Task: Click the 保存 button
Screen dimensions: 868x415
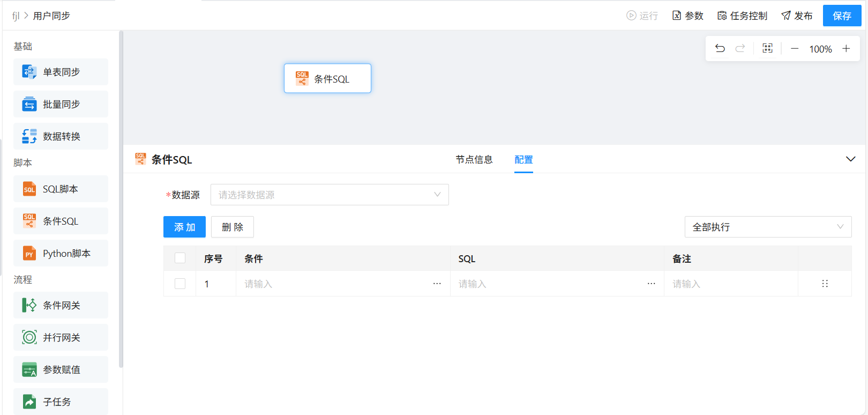Action: (842, 16)
